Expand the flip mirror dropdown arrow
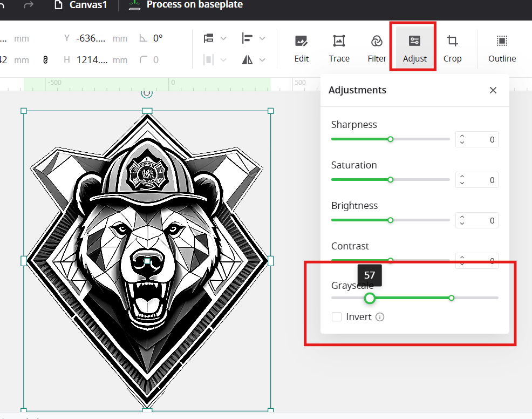The height and width of the screenshot is (419, 532). pos(262,60)
